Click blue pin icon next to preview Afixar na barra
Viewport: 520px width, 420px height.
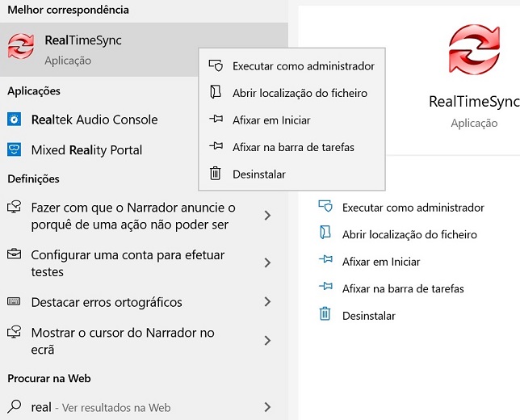point(325,286)
